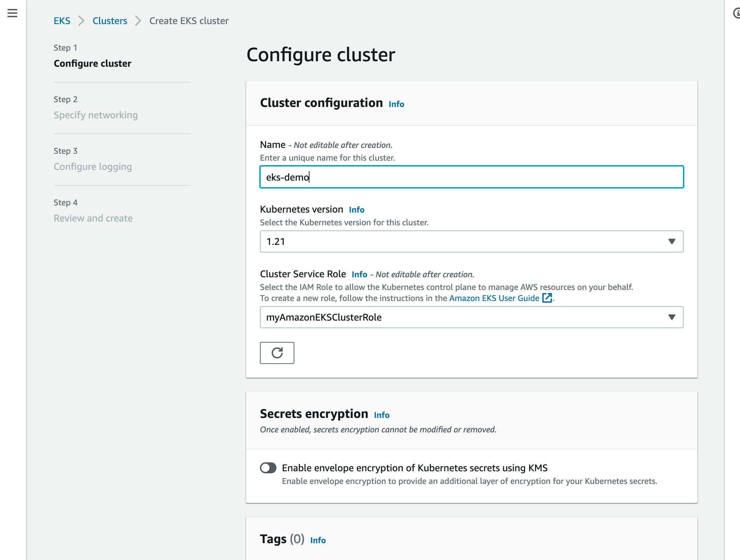The height and width of the screenshot is (560, 740).
Task: Select Step 2 Specify networking
Action: (96, 115)
